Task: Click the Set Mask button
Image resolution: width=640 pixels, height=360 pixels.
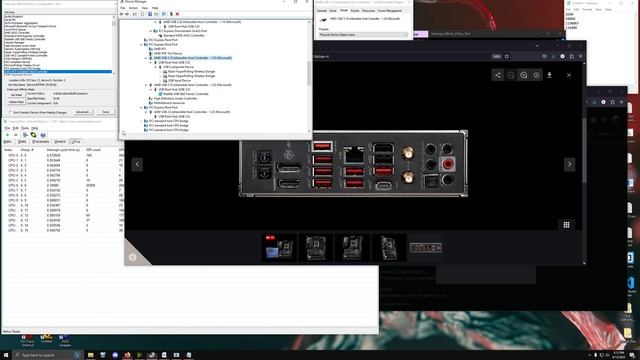Action: [x=16, y=95]
